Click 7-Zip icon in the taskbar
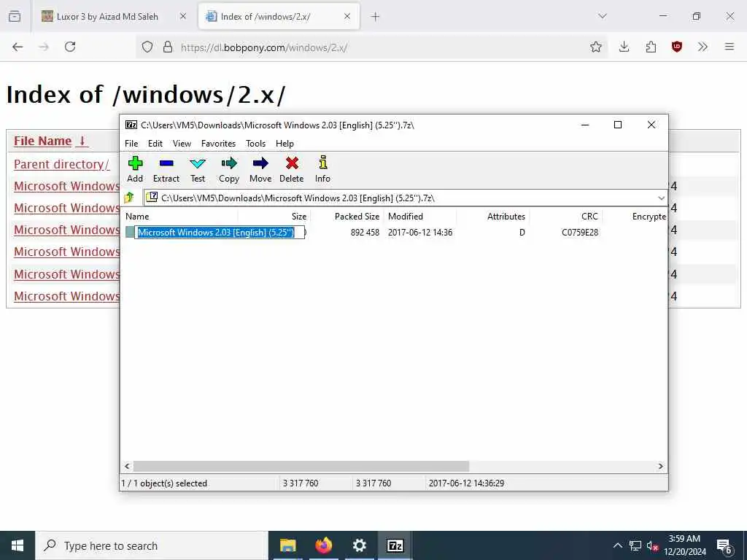Screen dimensions: 747x560 (395, 545)
